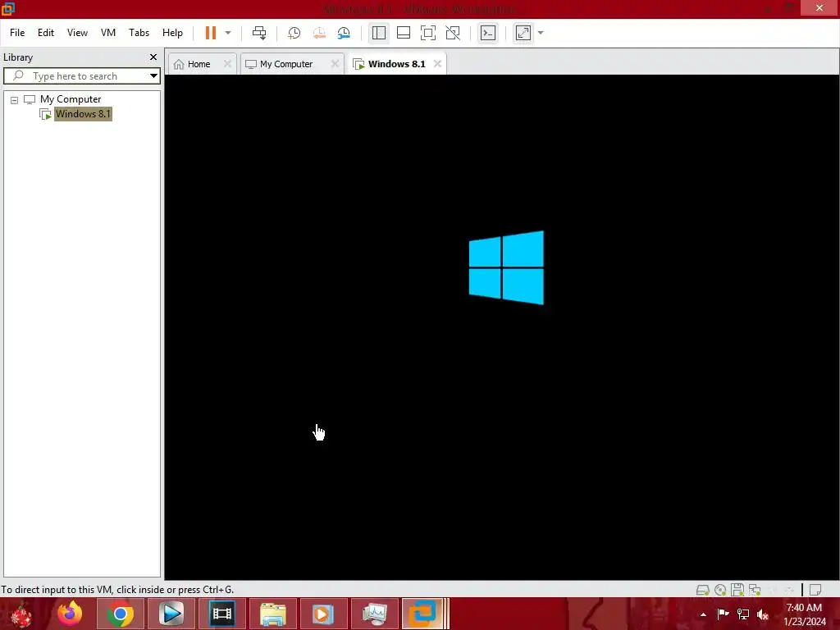Open the Help menu

pyautogui.click(x=172, y=33)
